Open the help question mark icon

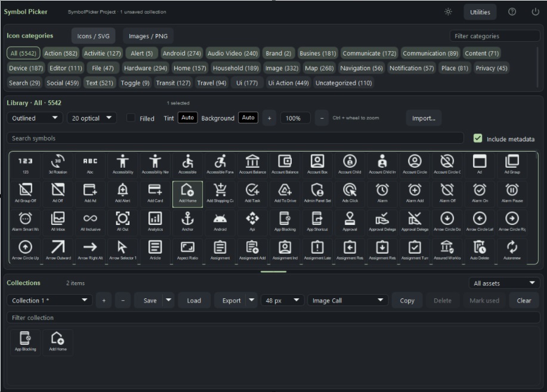512,12
